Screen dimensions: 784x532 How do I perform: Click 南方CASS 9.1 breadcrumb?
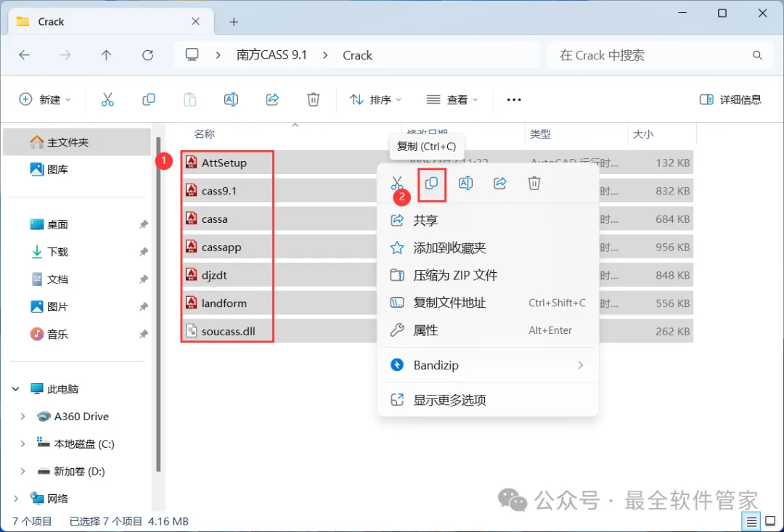(271, 55)
